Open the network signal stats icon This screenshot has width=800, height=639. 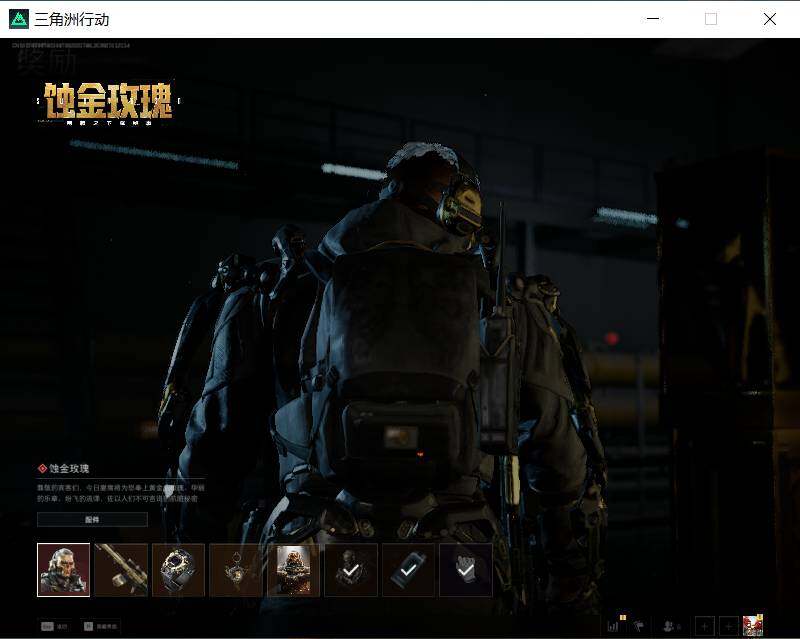614,626
